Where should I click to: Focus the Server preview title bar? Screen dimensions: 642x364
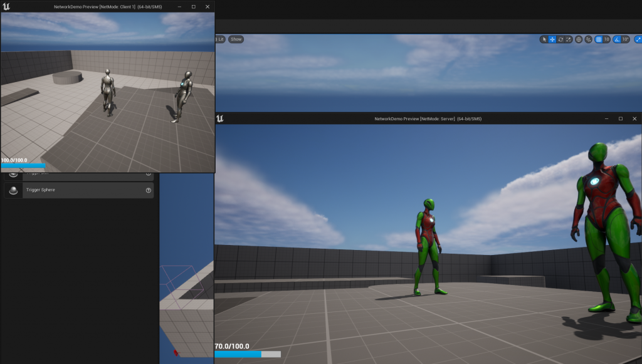(x=428, y=118)
